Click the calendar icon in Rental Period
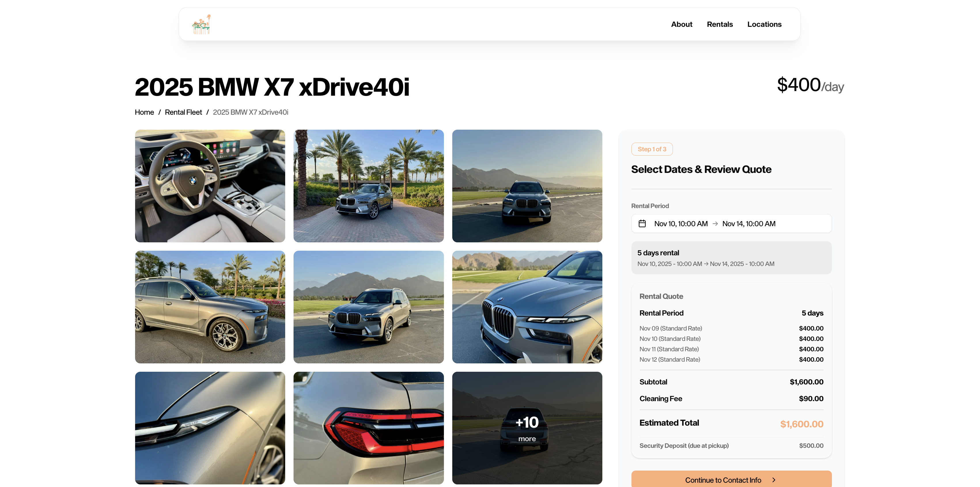Viewport: 980px width, 487px height. pyautogui.click(x=642, y=224)
